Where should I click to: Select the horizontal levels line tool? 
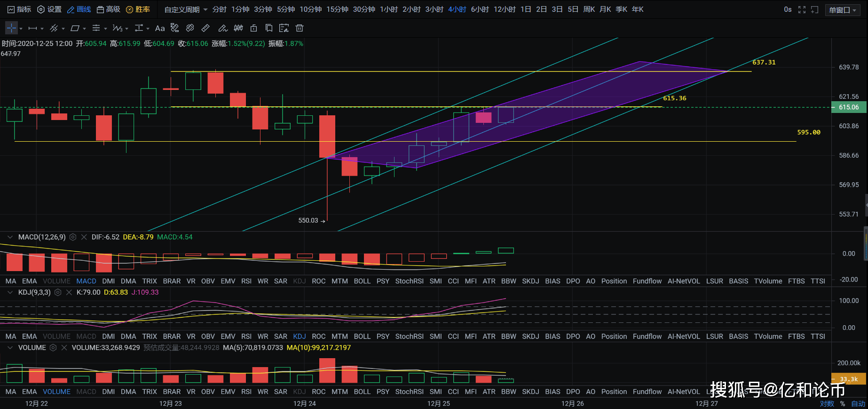click(96, 28)
